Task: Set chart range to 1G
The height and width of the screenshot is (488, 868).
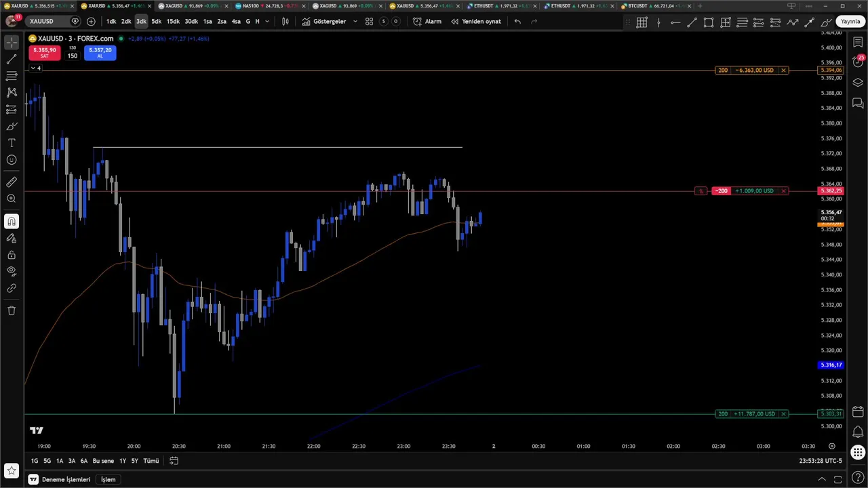Action: 35,461
